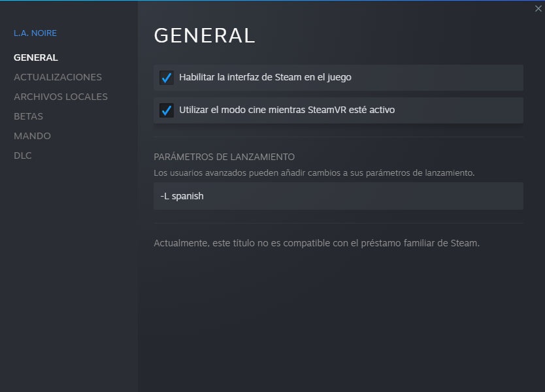Click the family sharing compatibility notice
Screen dimensions: 545x392
[316, 244]
